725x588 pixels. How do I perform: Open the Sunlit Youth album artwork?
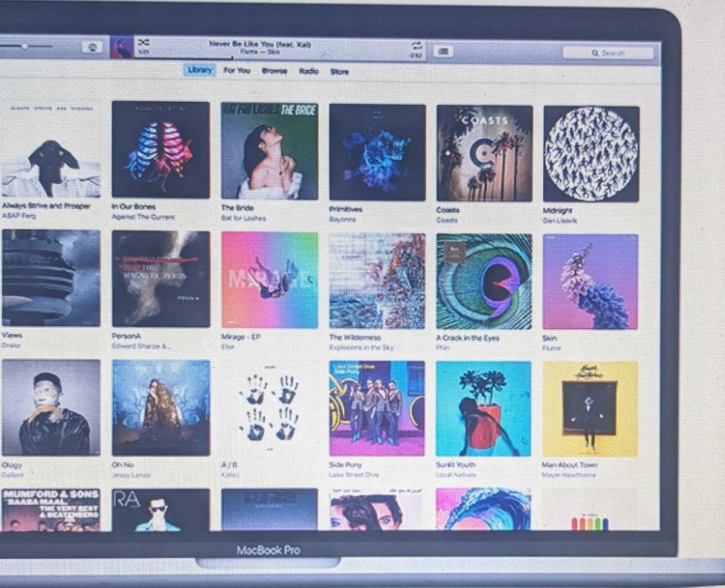click(x=483, y=409)
